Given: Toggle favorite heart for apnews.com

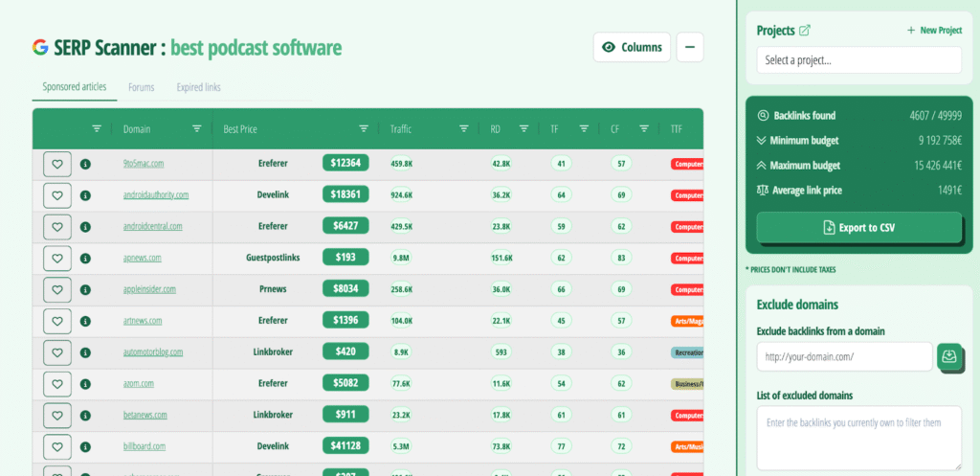Looking at the screenshot, I should coord(57,258).
